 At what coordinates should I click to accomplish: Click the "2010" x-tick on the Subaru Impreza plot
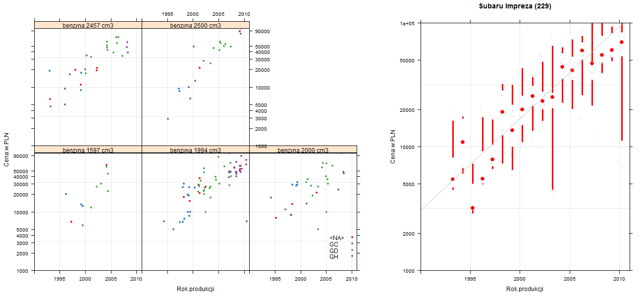tap(619, 279)
